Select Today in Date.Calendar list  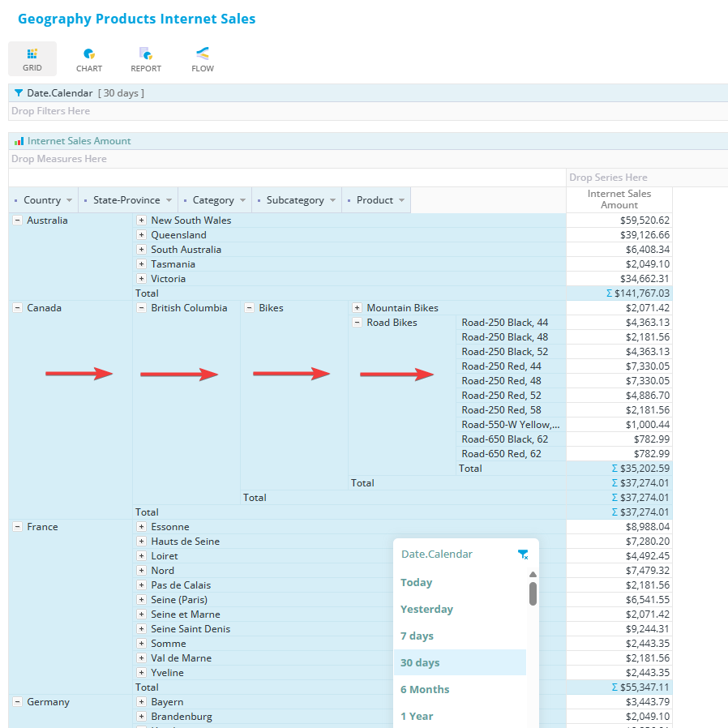417,583
